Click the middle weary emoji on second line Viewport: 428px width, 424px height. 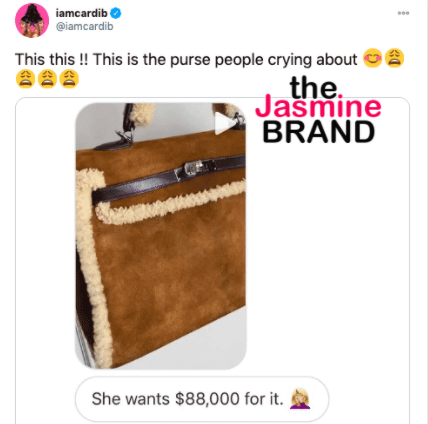[x=47, y=79]
